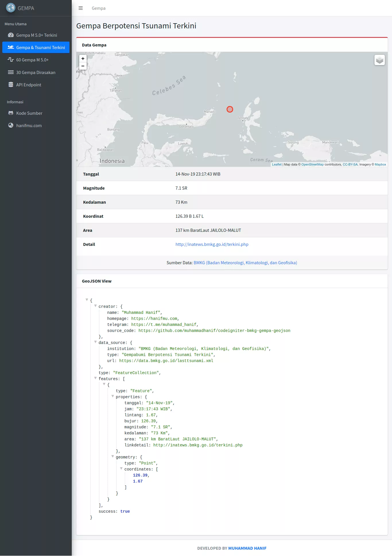
Task: Click the depth value 73 Km
Action: pos(181,202)
